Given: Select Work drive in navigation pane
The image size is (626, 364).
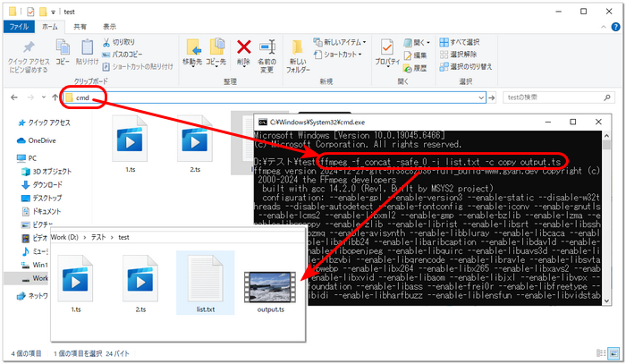Looking at the screenshot, I should [35, 278].
